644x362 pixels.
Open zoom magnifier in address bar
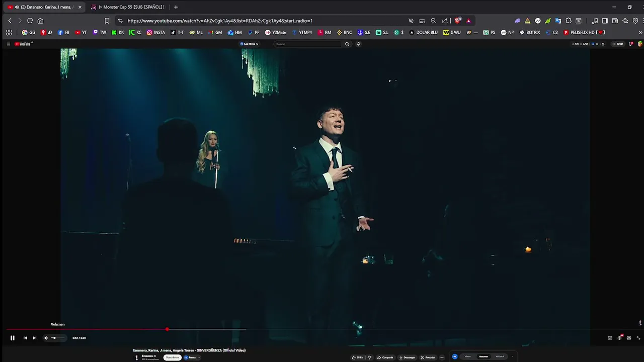(433, 21)
